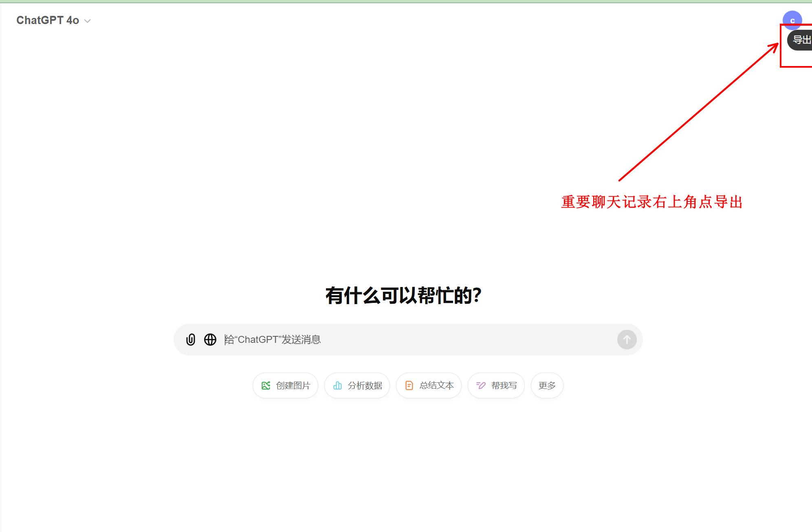Select the 帮我写 suggestion chip
This screenshot has width=812, height=532.
coord(504,385)
